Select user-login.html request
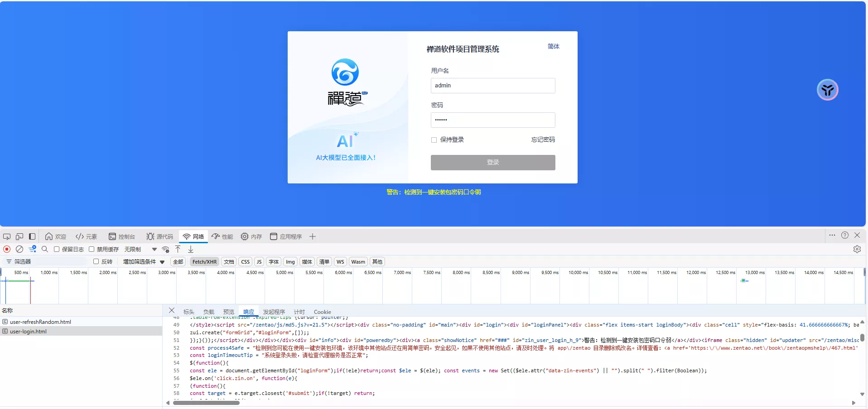This screenshot has width=868, height=409. 81,331
